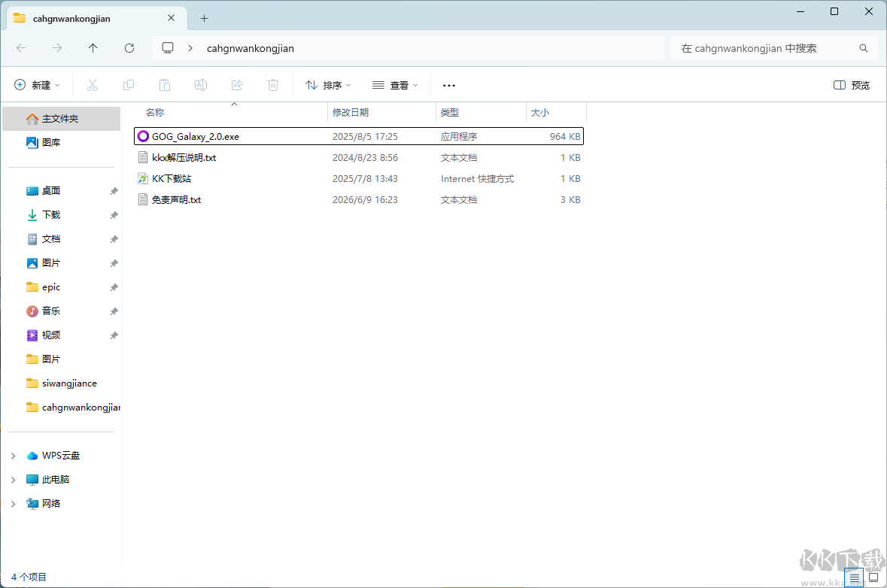Expand the WPS云盘 tree node

coord(13,456)
